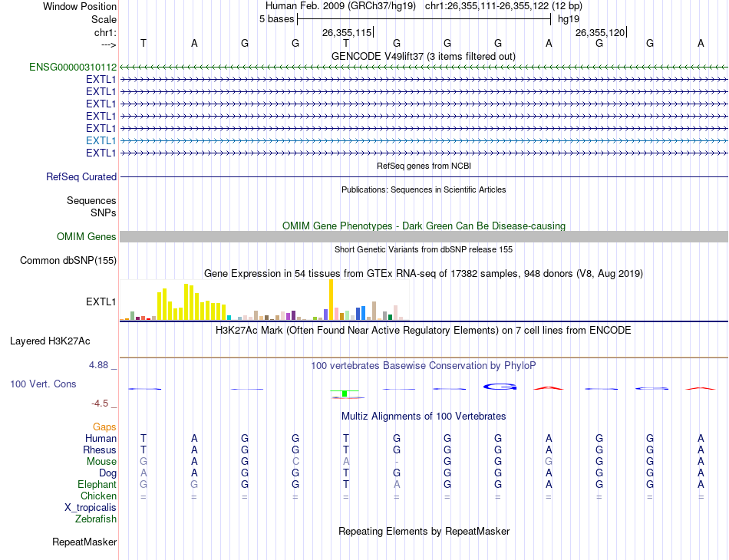The height and width of the screenshot is (560, 729).
Task: Select the Human alignment row label
Action: pos(101,438)
